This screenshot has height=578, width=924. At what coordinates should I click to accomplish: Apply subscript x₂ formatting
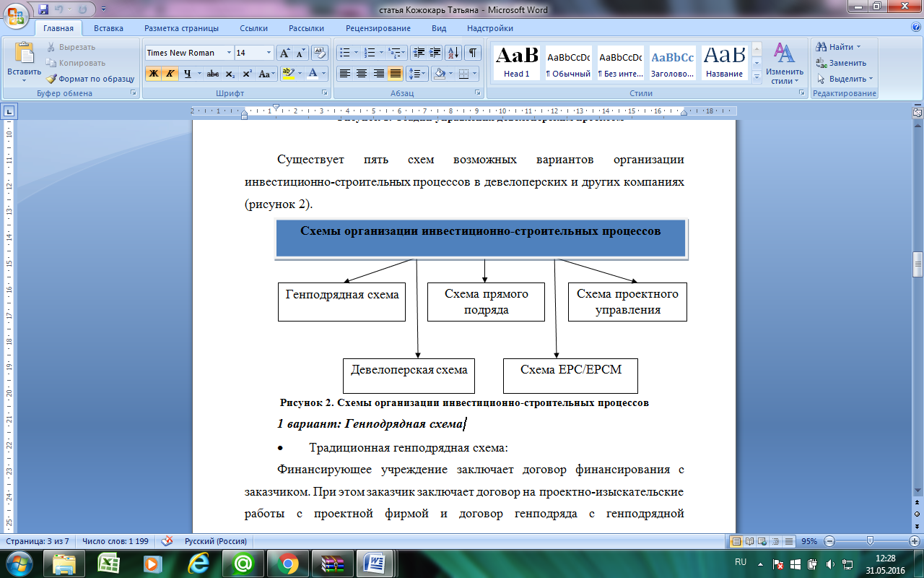tap(230, 74)
